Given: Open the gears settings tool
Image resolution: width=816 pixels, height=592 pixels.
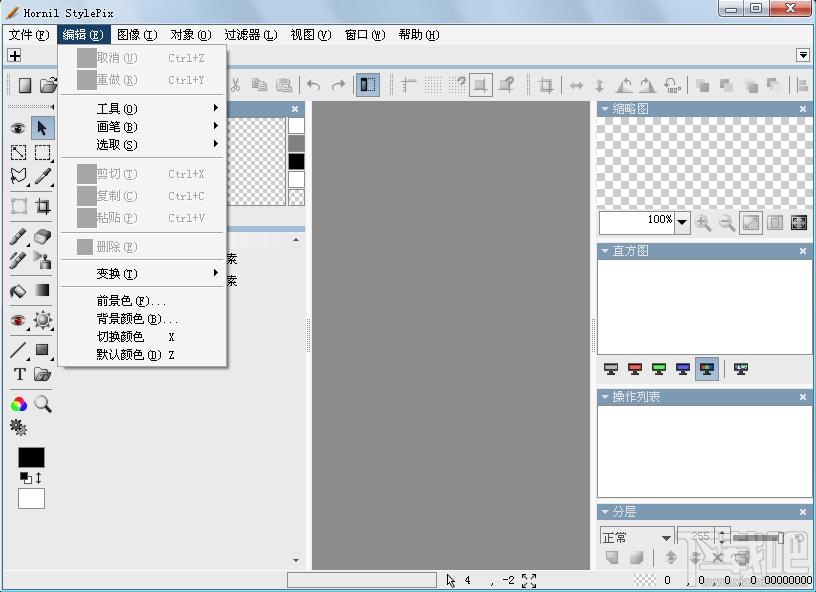Looking at the screenshot, I should click(19, 428).
